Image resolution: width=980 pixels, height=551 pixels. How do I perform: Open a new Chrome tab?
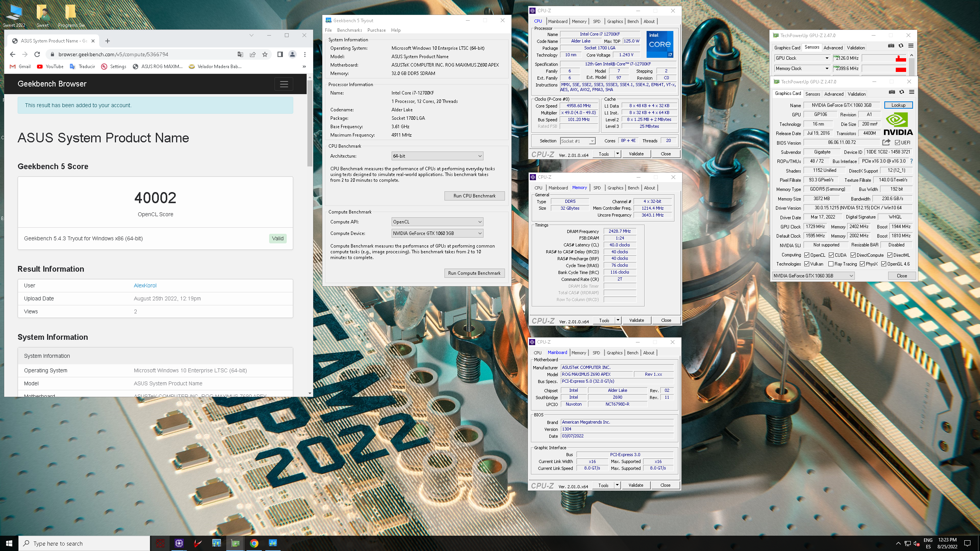click(x=108, y=41)
